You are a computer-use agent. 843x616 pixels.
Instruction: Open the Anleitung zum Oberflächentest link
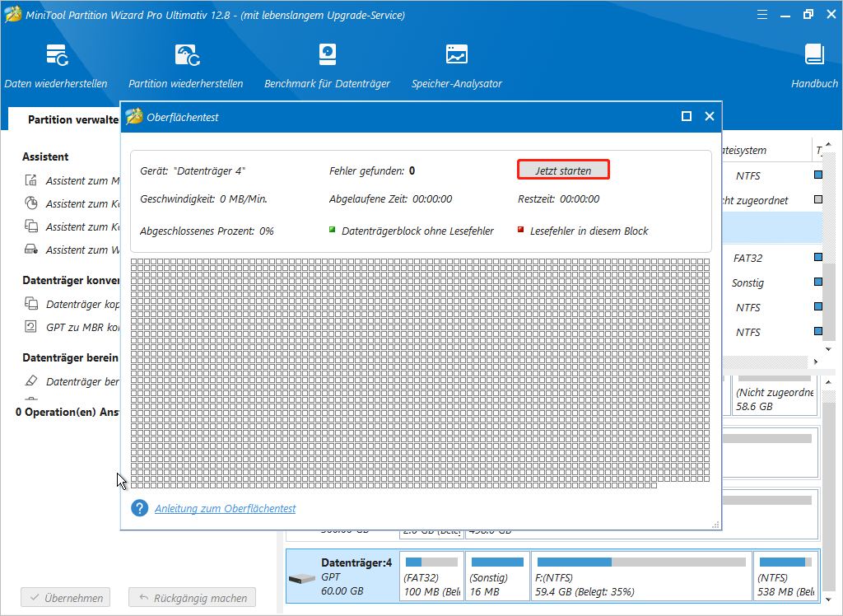(226, 508)
